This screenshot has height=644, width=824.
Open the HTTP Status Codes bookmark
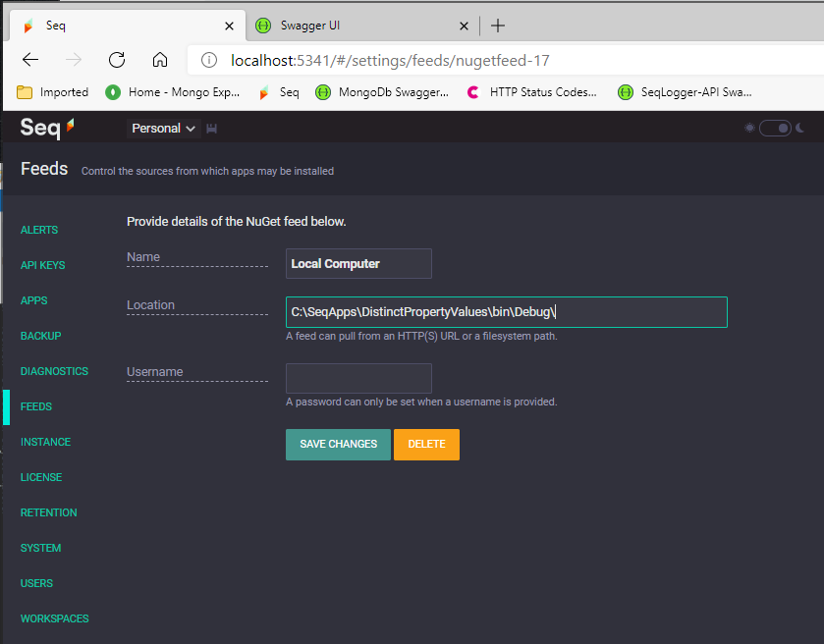[531, 92]
